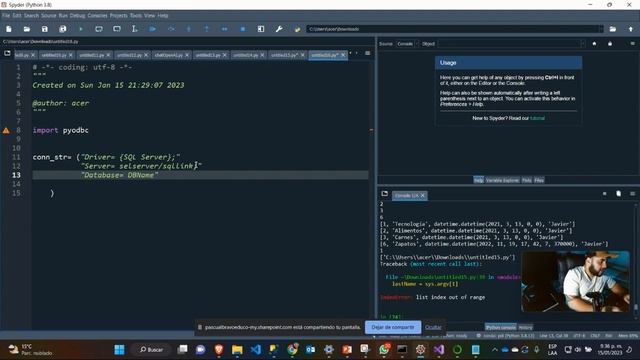Toggle Help pane lock icon

[610, 44]
